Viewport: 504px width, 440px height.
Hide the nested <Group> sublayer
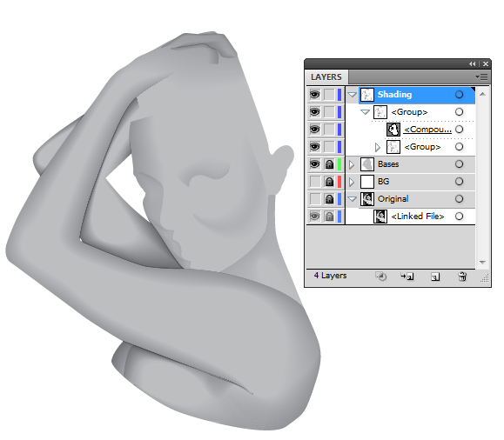point(315,147)
